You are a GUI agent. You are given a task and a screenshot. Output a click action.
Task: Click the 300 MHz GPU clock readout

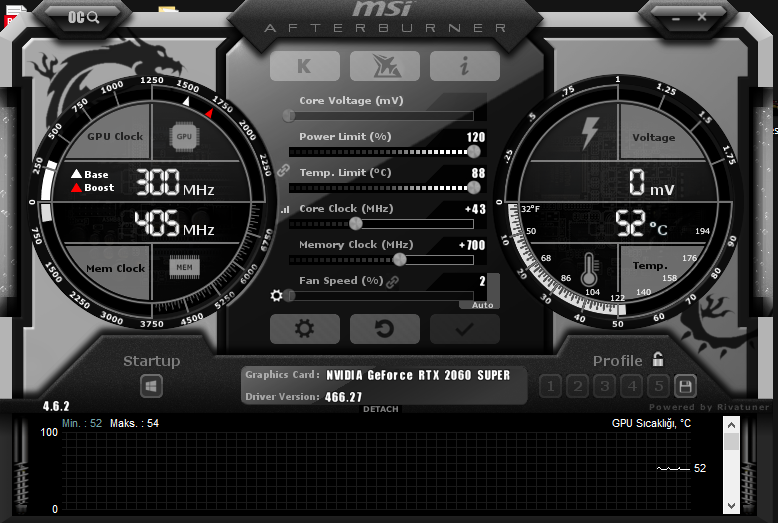[175, 182]
